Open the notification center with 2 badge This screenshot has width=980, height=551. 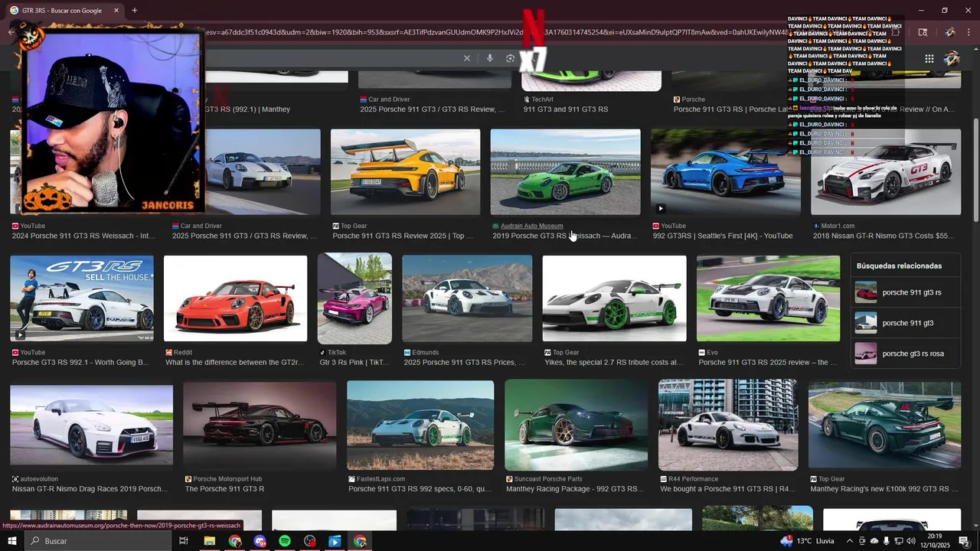(x=964, y=541)
